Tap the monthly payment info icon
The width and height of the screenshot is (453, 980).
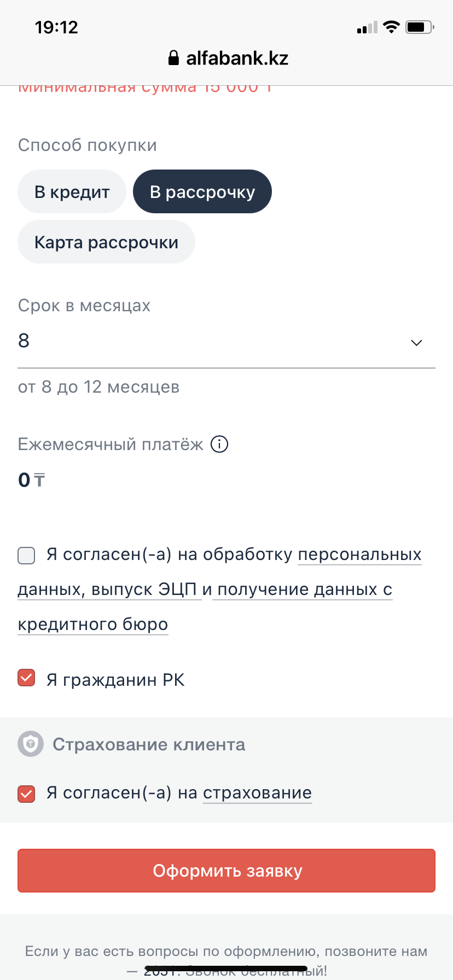pos(219,444)
